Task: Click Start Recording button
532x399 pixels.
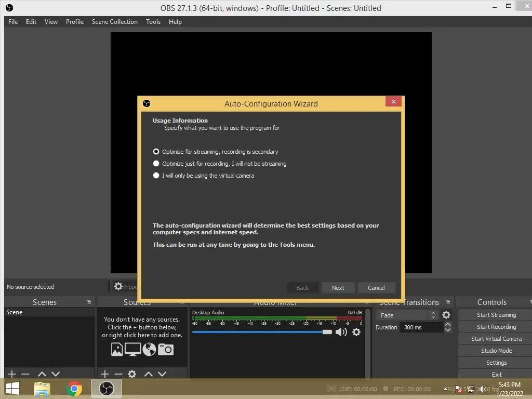Action: (496, 327)
